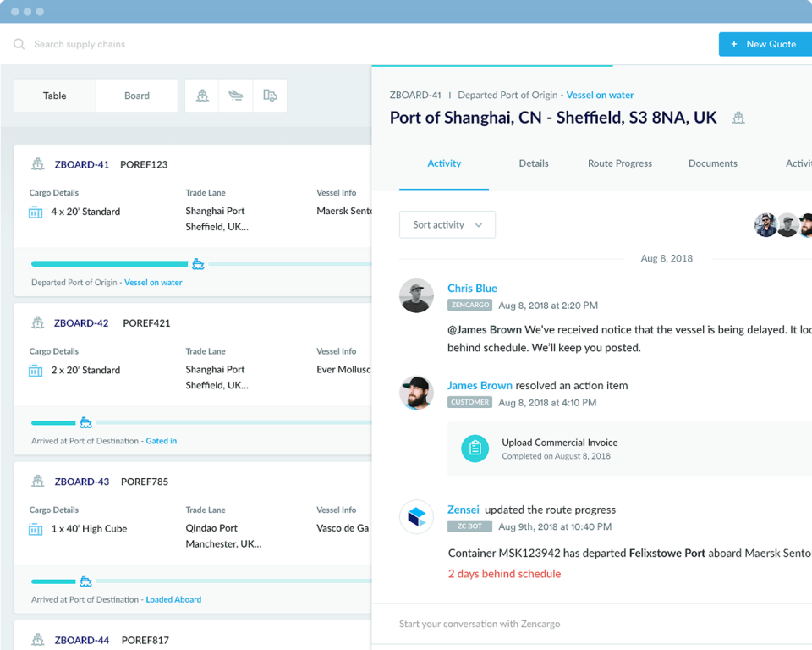Click POREF123 reference text

144,164
